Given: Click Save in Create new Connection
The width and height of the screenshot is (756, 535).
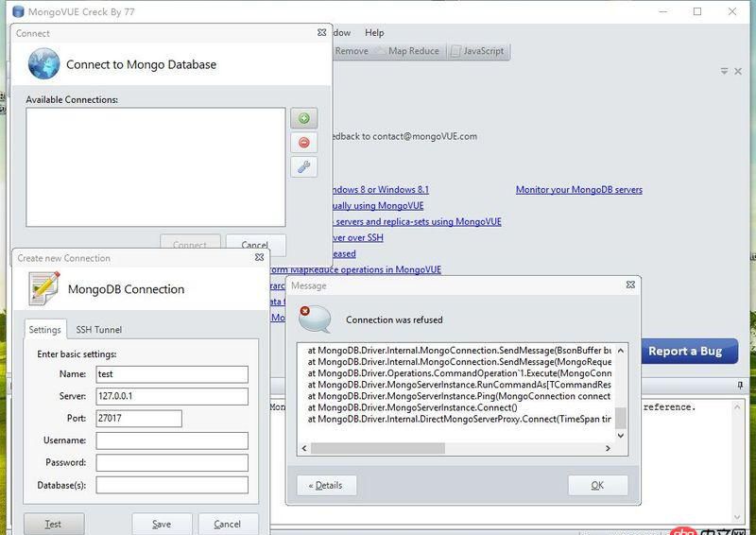Looking at the screenshot, I should click(x=162, y=524).
